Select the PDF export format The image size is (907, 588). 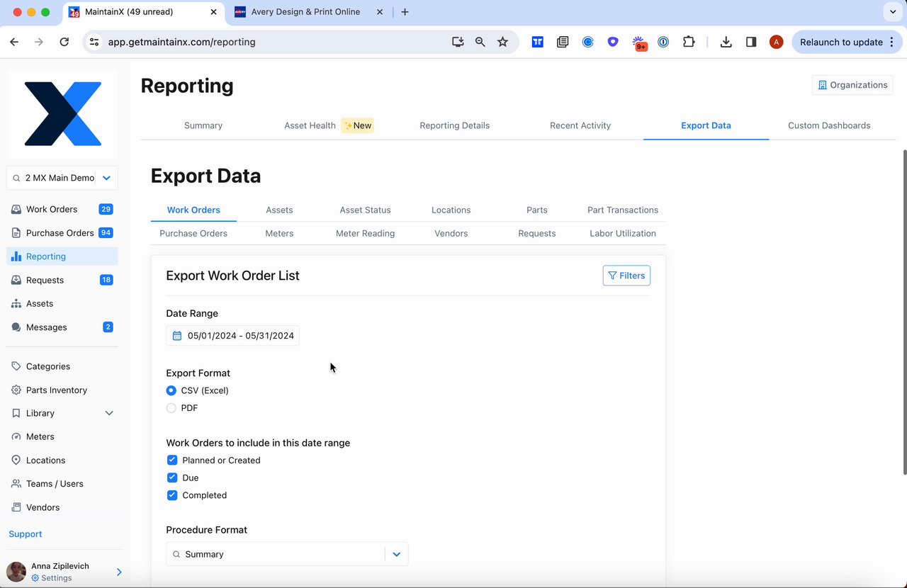point(171,408)
